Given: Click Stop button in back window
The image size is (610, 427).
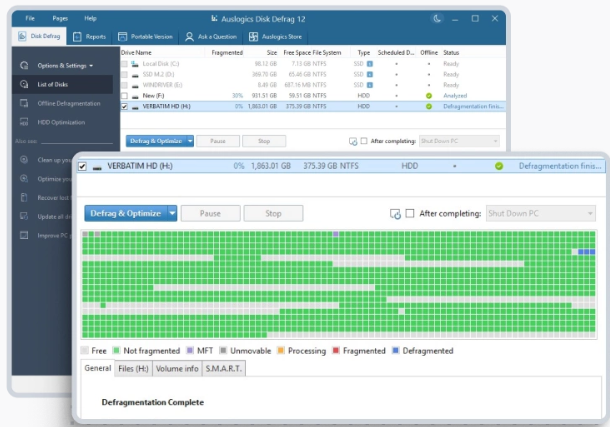Looking at the screenshot, I should point(264,141).
